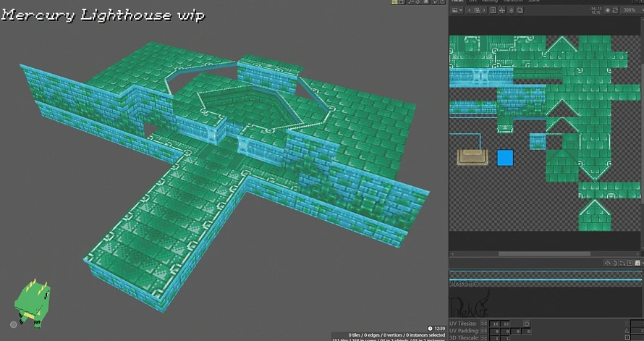
Task: Click the stacked layers icon in tileset toolbar
Action: pos(520,10)
